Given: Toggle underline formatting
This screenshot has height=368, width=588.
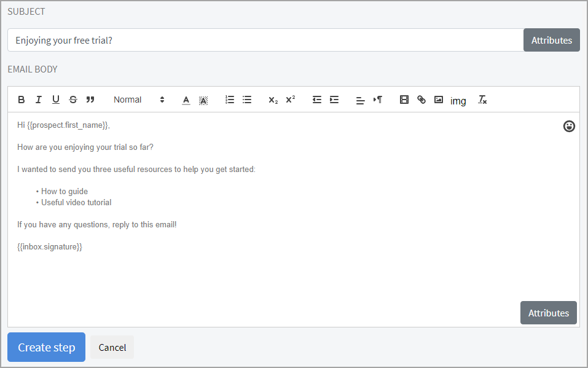Looking at the screenshot, I should [x=56, y=100].
